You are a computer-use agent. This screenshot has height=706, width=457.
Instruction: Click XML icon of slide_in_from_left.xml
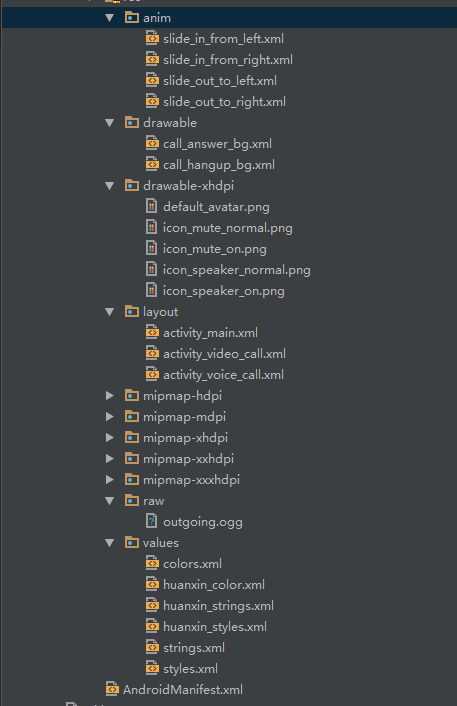(x=152, y=38)
